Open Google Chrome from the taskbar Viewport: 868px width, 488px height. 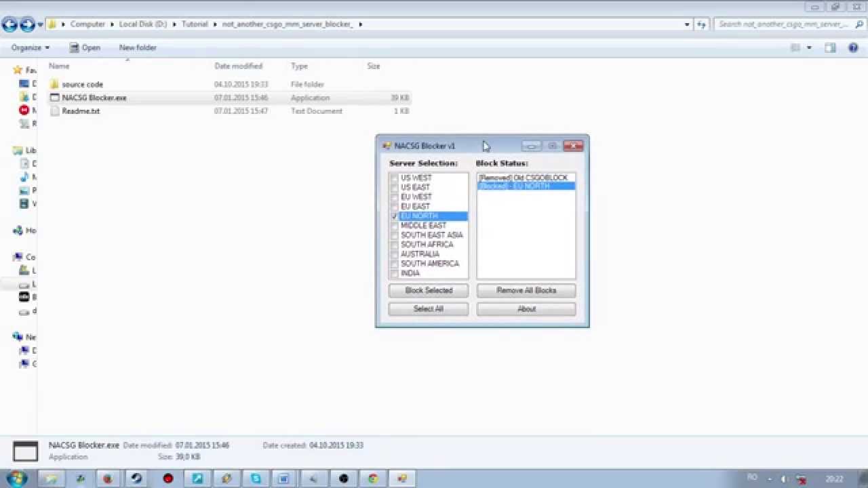pyautogui.click(x=373, y=479)
